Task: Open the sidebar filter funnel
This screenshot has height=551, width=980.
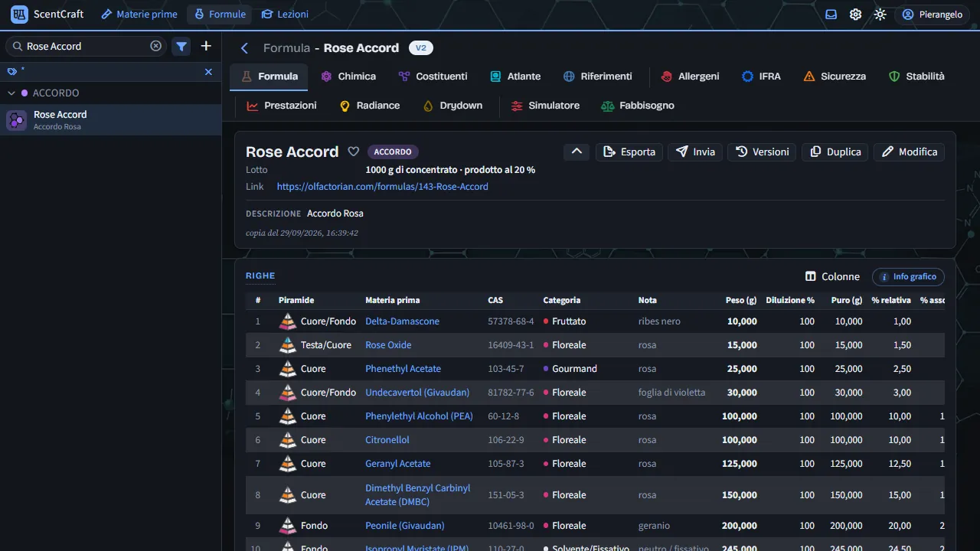Action: click(x=181, y=46)
